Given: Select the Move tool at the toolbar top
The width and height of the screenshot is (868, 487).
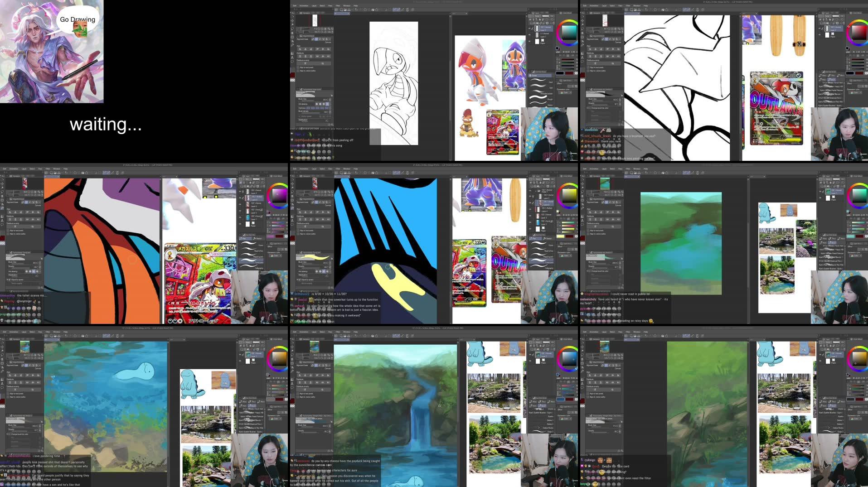Looking at the screenshot, I should [x=292, y=20].
